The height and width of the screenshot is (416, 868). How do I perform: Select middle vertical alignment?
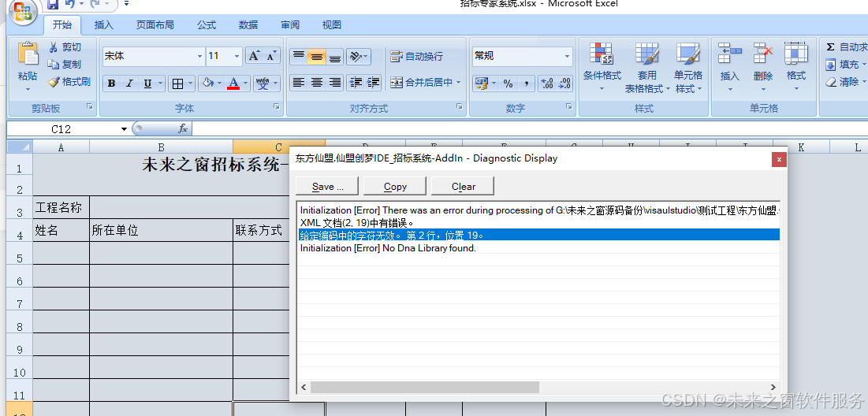pyautogui.click(x=317, y=57)
